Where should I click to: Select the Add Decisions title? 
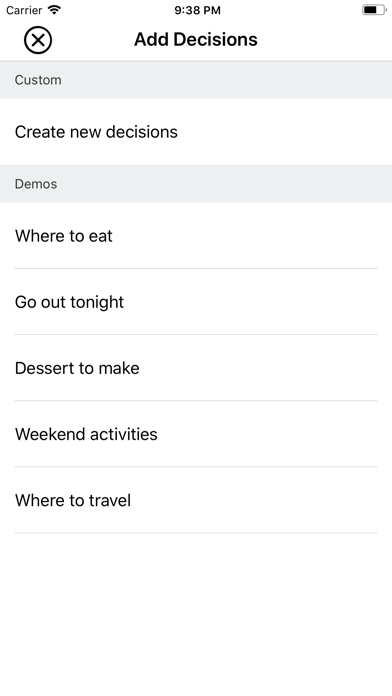196,40
